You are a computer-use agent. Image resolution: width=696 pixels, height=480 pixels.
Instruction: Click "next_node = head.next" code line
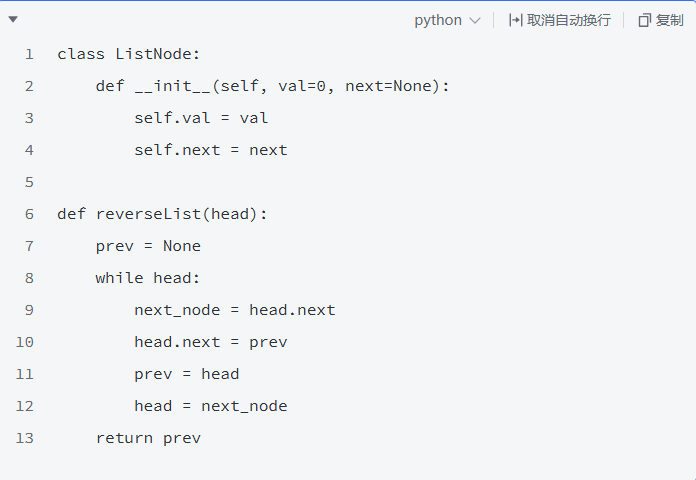235,310
